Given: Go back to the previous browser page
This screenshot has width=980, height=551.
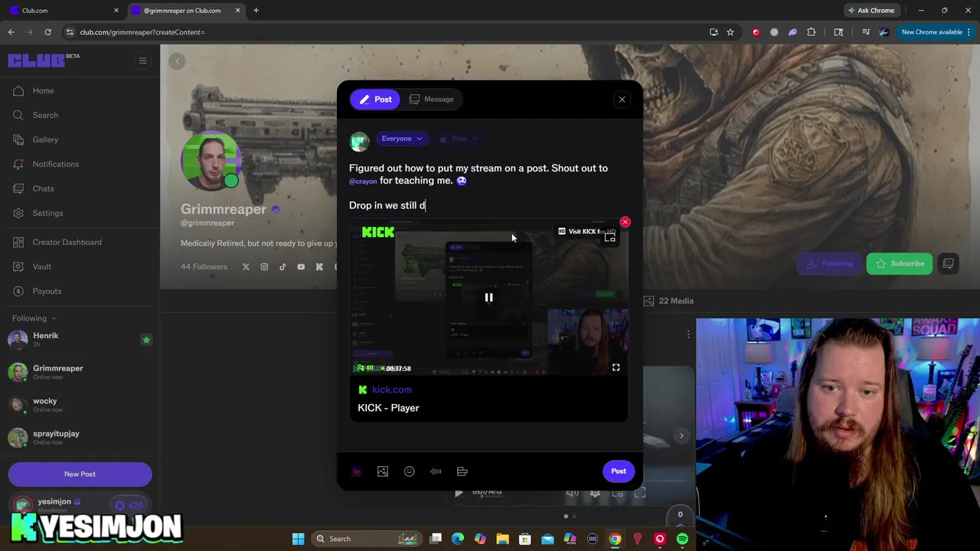Looking at the screenshot, I should (x=11, y=32).
